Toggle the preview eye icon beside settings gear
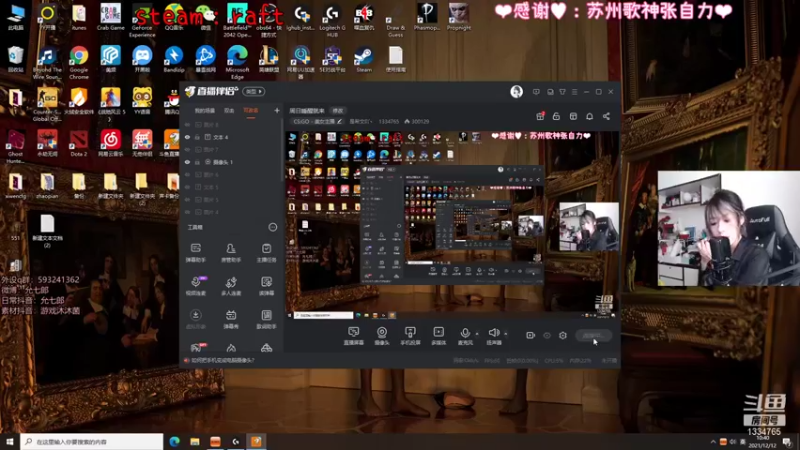 [x=547, y=335]
